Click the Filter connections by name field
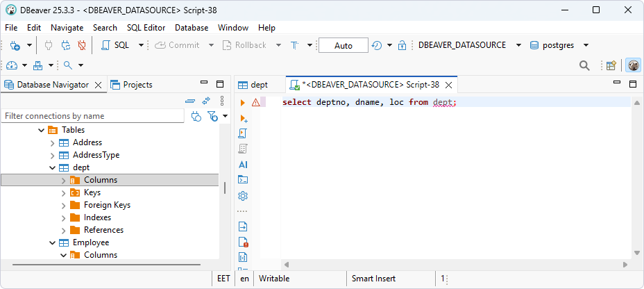Screen dimensions: 644x289 tap(92, 116)
